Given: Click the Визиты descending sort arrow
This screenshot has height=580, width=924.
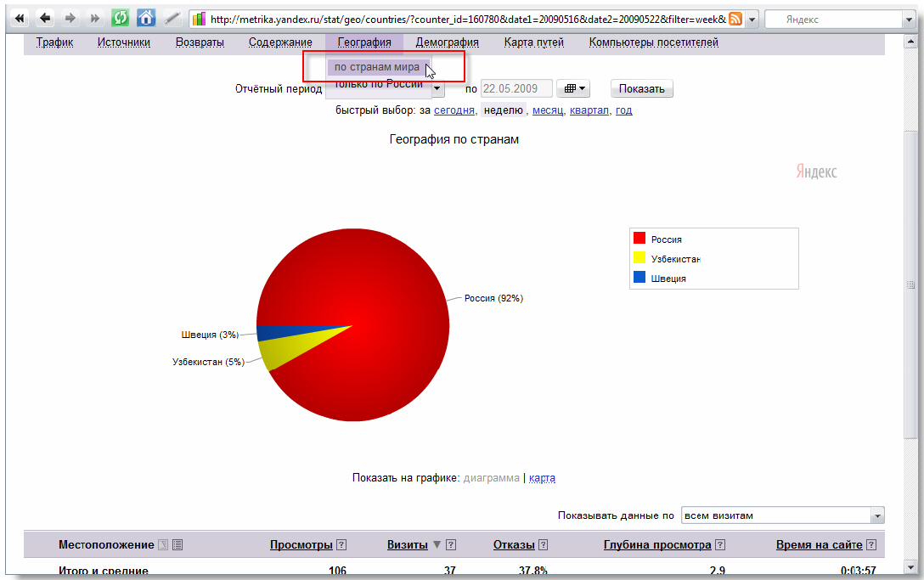Looking at the screenshot, I should coord(437,545).
